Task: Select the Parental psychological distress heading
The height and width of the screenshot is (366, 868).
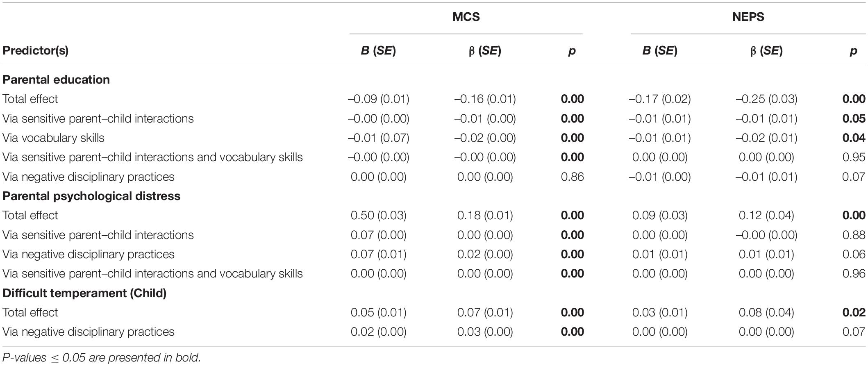Action: pyautogui.click(x=91, y=196)
